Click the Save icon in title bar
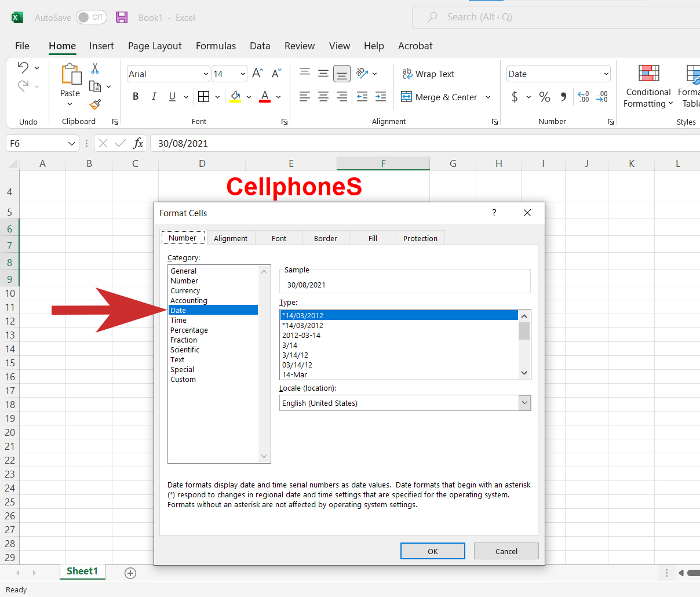This screenshot has height=597, width=700. tap(122, 17)
